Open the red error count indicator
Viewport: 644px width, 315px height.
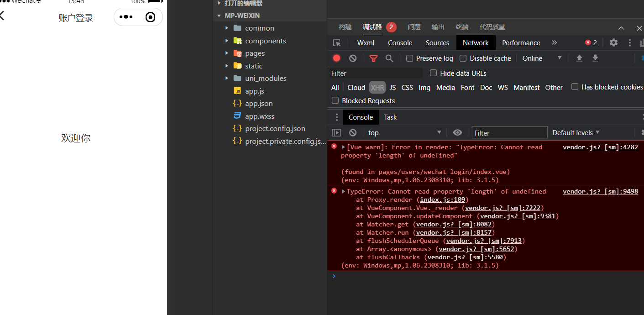(x=591, y=42)
